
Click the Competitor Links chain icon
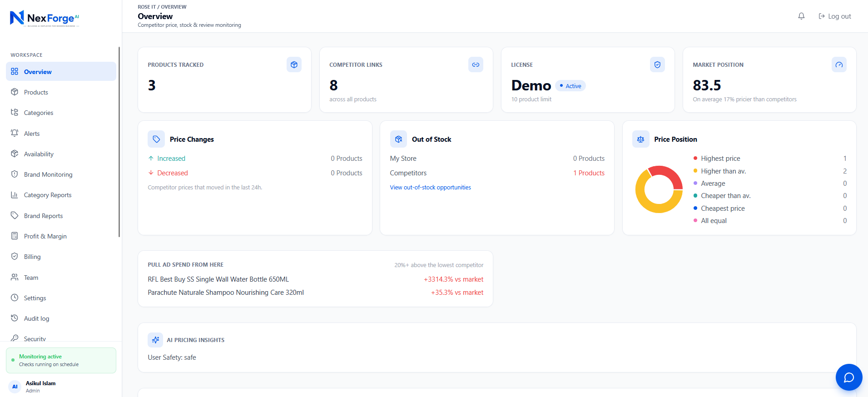[x=476, y=65]
